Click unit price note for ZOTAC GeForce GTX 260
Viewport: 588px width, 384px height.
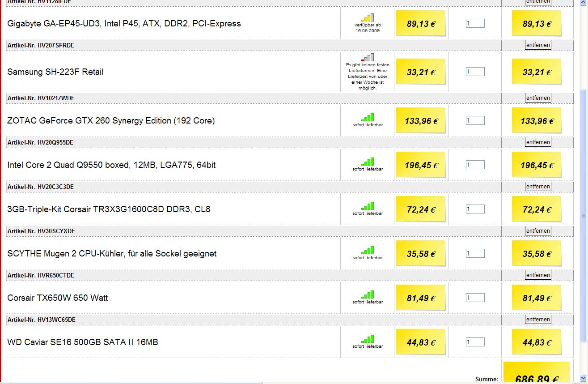point(421,121)
